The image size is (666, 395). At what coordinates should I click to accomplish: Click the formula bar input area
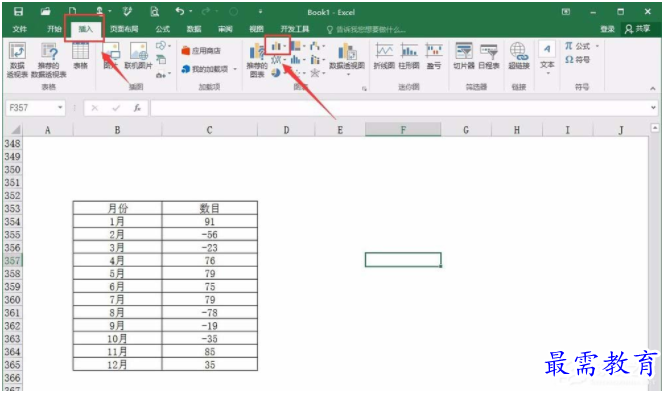(x=399, y=108)
